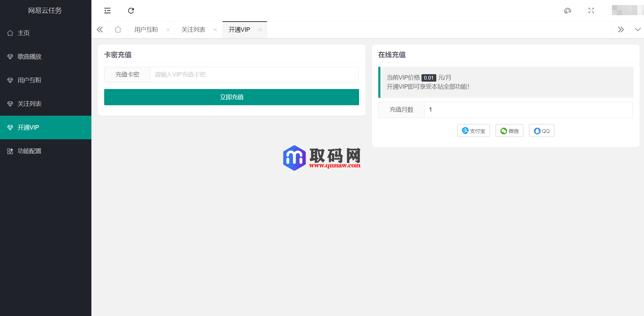644x316 pixels.
Task: Open the theme palette icon
Action: point(567,10)
